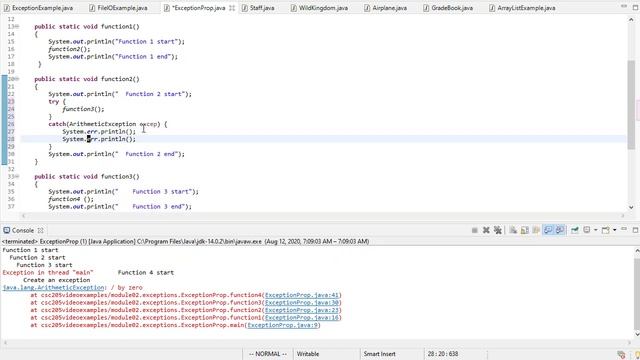Screen dimensions: 640x360
Task: Click the editor vertical scrollbar thumb
Action: 631,105
